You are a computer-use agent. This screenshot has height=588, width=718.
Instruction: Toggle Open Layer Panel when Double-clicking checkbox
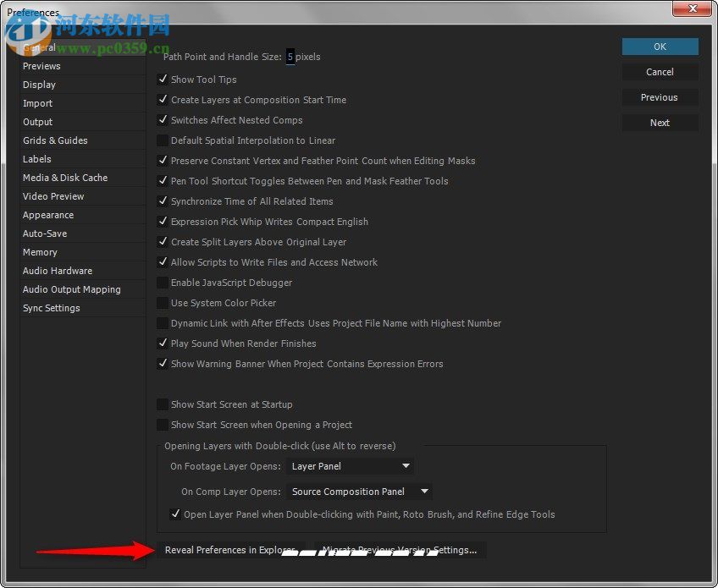click(x=175, y=514)
